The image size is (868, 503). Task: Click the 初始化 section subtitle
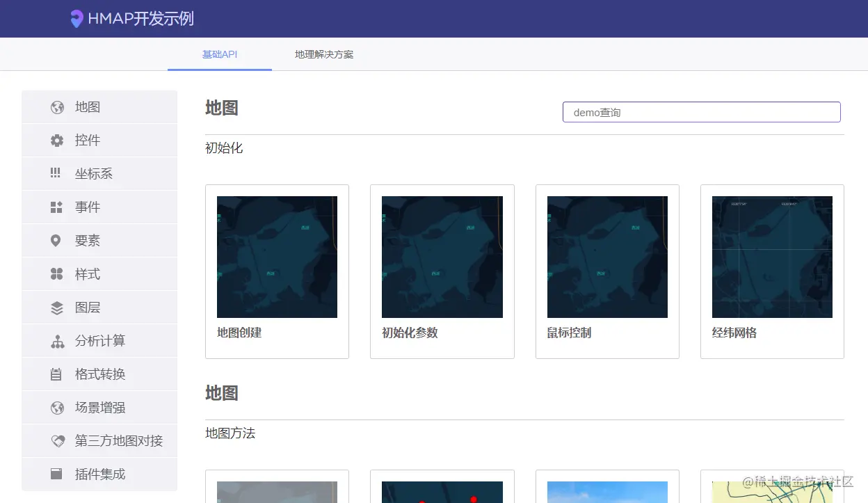[x=224, y=148]
